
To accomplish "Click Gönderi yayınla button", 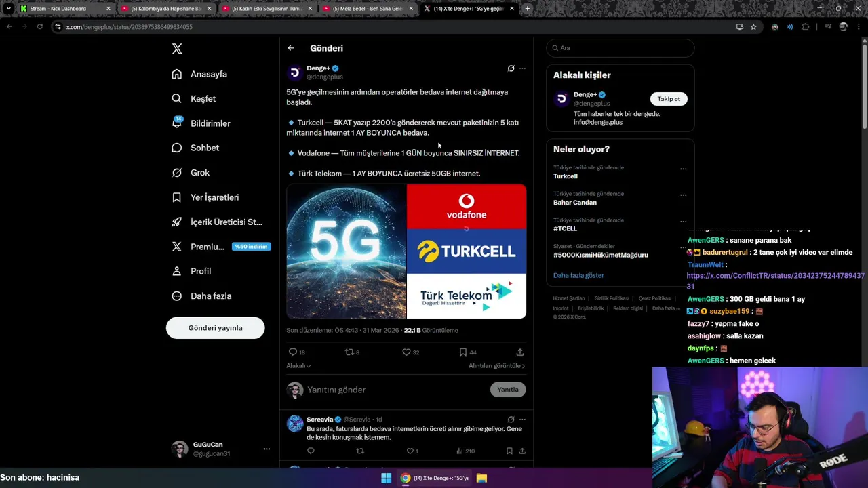I will (x=215, y=328).
